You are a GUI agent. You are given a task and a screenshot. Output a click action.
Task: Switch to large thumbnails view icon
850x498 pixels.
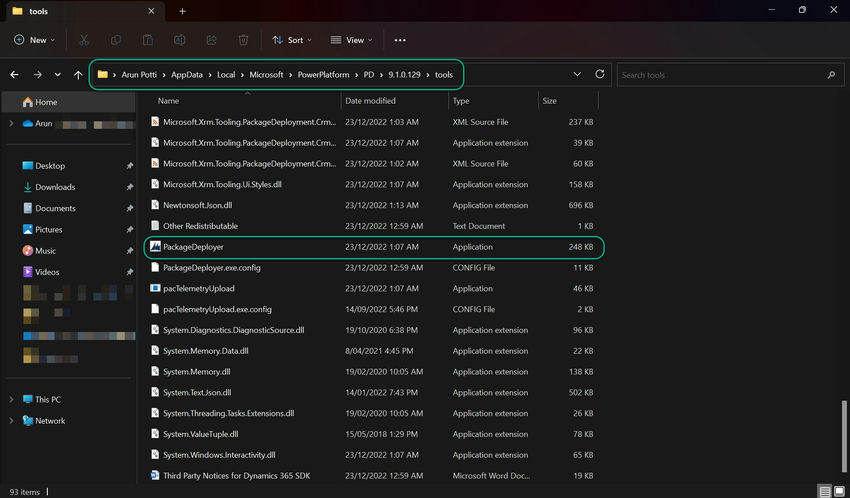click(839, 491)
